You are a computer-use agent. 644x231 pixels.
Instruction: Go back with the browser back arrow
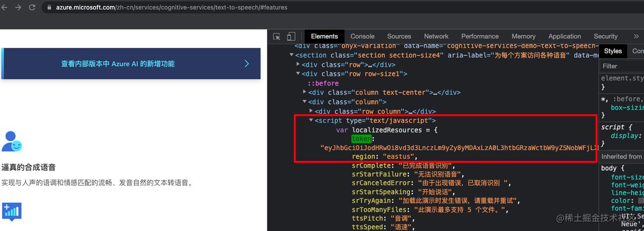pos(5,7)
